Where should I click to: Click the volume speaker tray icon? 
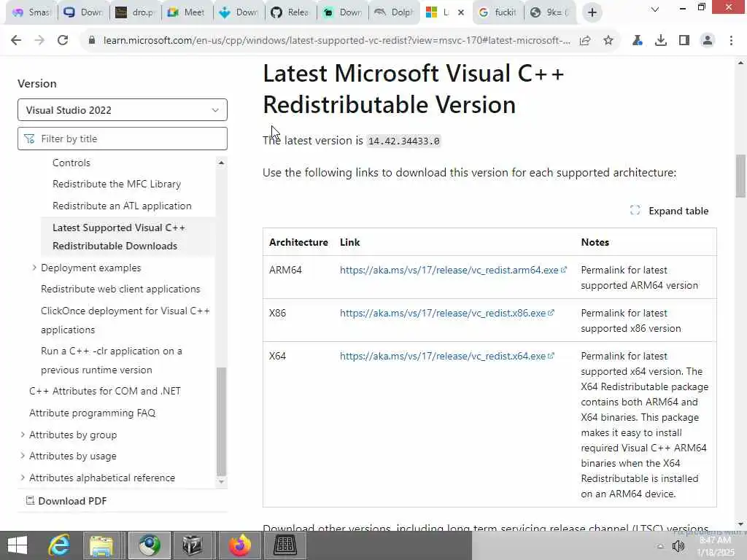[x=678, y=546]
